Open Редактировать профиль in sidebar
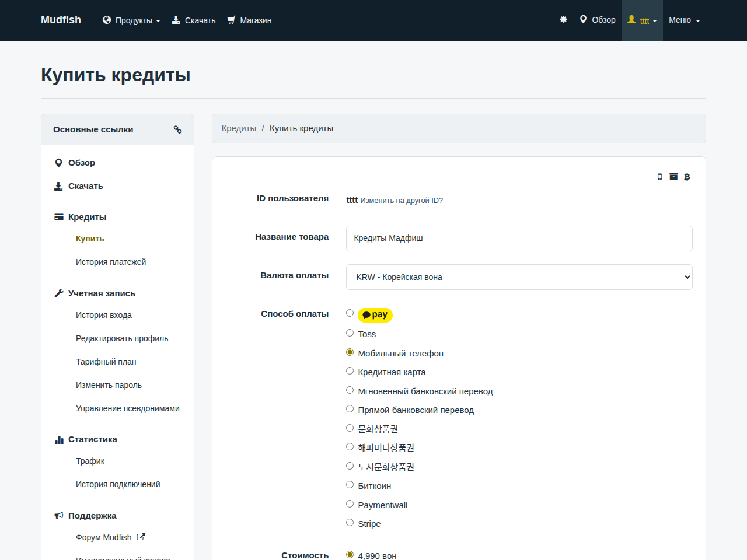This screenshot has height=560, width=747. pos(122,338)
